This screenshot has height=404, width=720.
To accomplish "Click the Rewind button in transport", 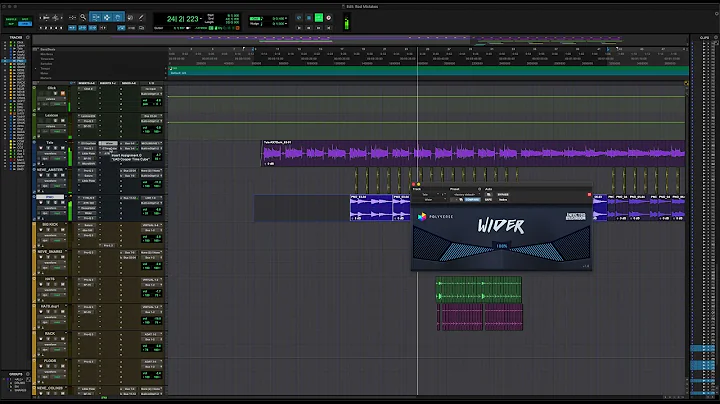I will pos(309,28).
